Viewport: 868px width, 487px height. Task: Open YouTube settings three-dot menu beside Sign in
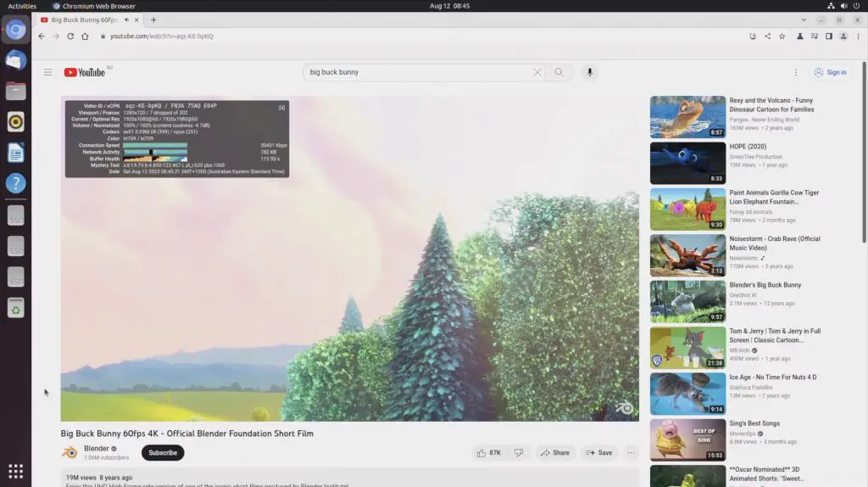(x=796, y=72)
